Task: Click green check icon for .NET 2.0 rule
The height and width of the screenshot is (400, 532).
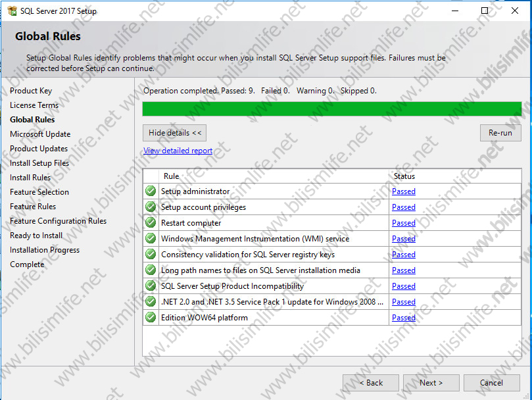Action: pos(151,301)
